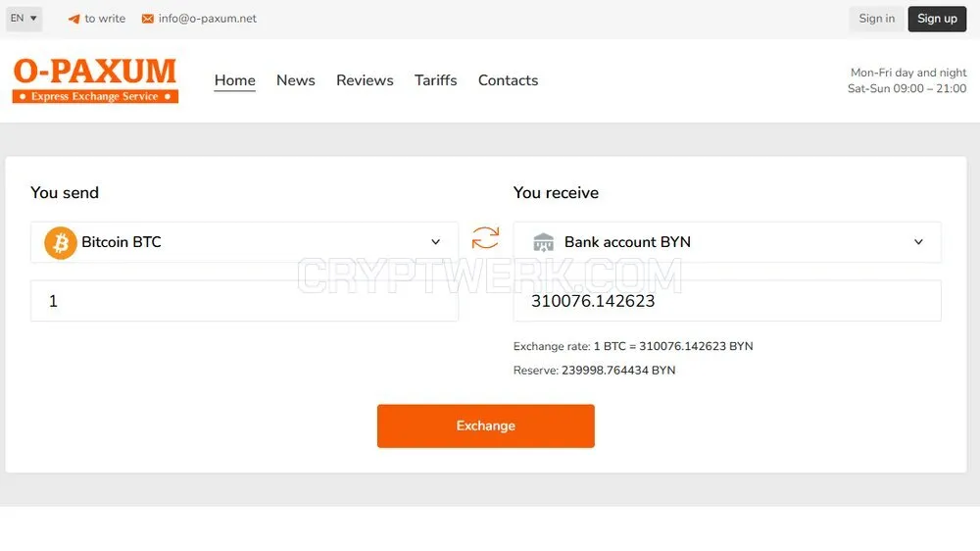Open the Tariffs page
Image resolution: width=980 pixels, height=551 pixels.
click(x=436, y=80)
